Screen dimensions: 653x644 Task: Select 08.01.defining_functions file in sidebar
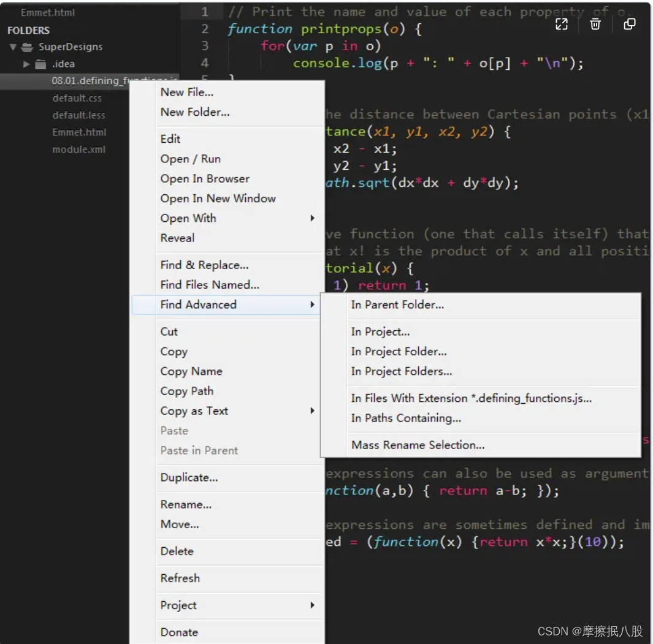[x=90, y=81]
